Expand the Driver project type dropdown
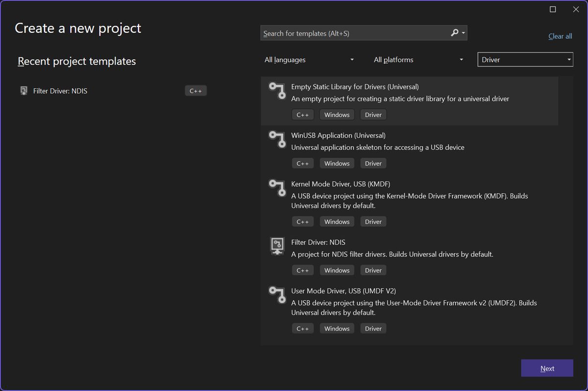 click(x=525, y=60)
